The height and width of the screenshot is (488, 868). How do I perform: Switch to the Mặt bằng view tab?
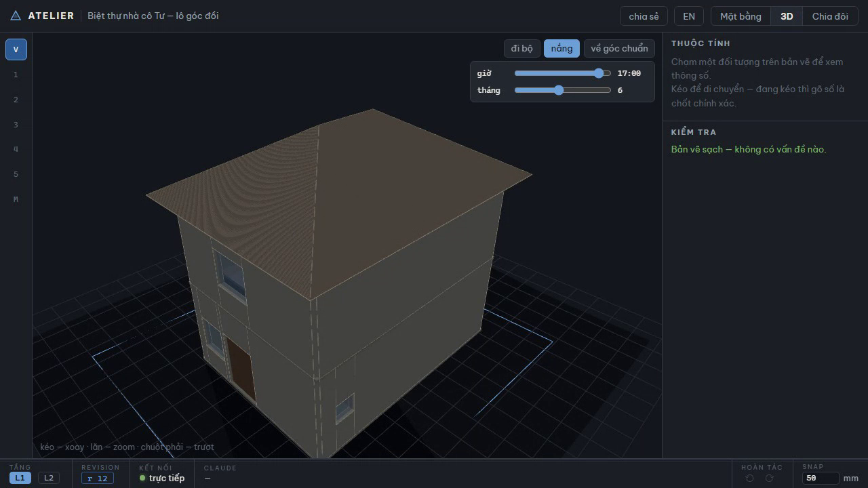(741, 16)
